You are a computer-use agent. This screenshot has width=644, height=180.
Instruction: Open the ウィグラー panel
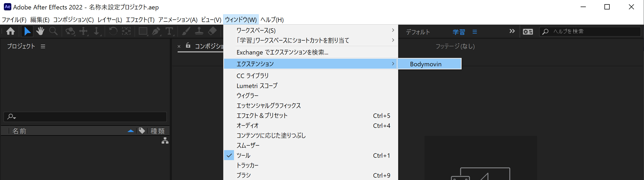point(311,96)
